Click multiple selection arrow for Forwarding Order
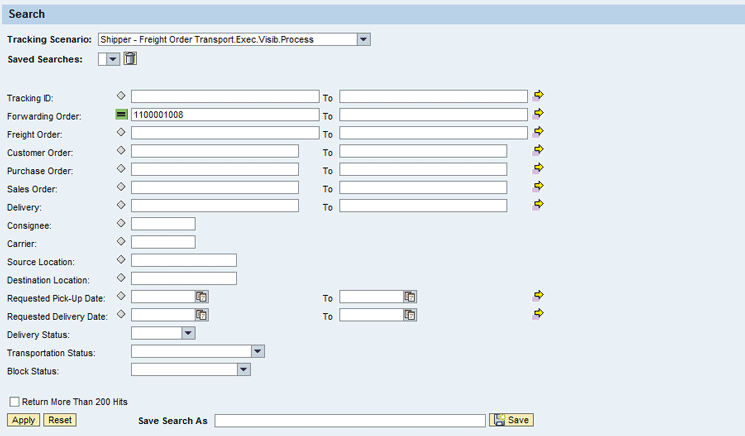The width and height of the screenshot is (745, 436). (538, 114)
